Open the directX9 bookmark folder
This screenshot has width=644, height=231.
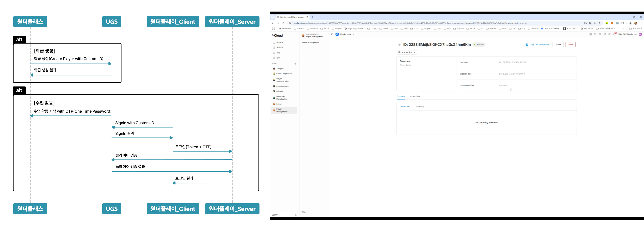tap(491, 28)
